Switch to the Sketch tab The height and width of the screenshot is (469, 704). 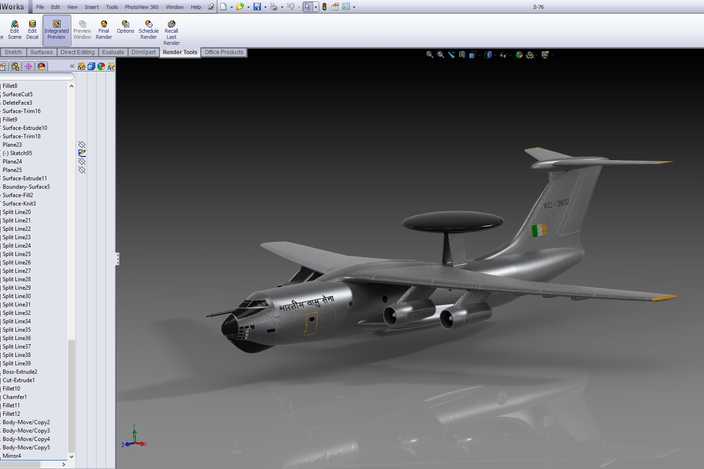point(13,52)
